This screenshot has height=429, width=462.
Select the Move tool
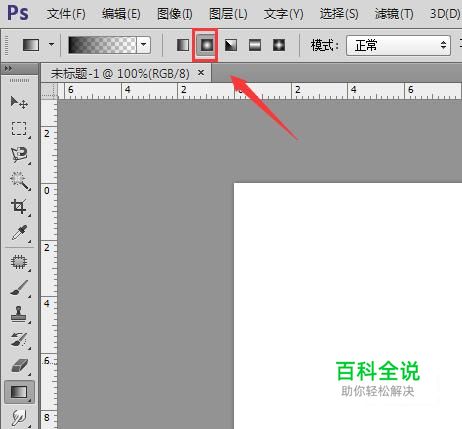point(19,103)
